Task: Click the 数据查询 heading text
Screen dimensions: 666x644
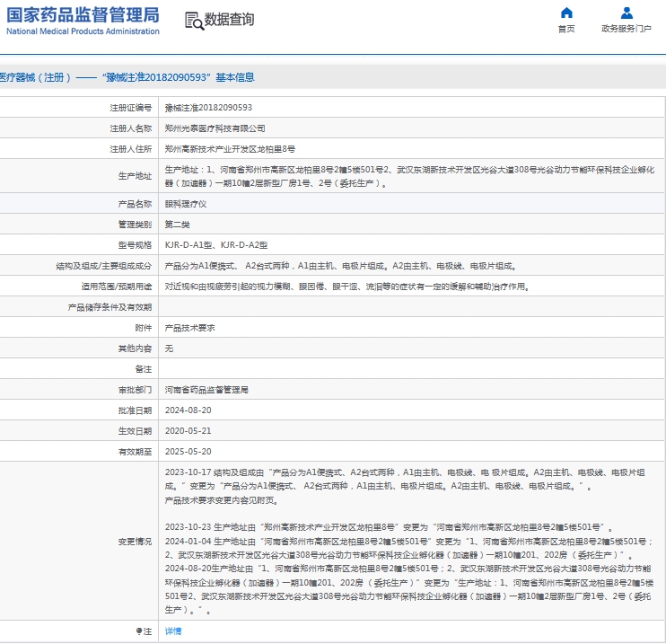Action: [230, 19]
